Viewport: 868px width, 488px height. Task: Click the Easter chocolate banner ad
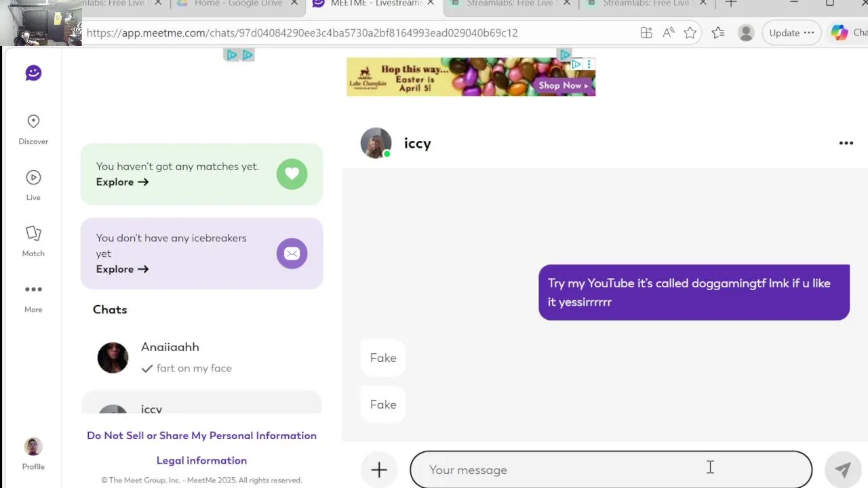tap(471, 77)
